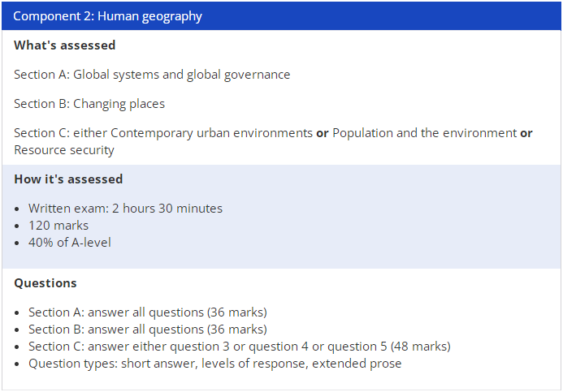This screenshot has width=563, height=392.
Task: Click Section B: answer all questions bullet
Action: [x=148, y=330]
